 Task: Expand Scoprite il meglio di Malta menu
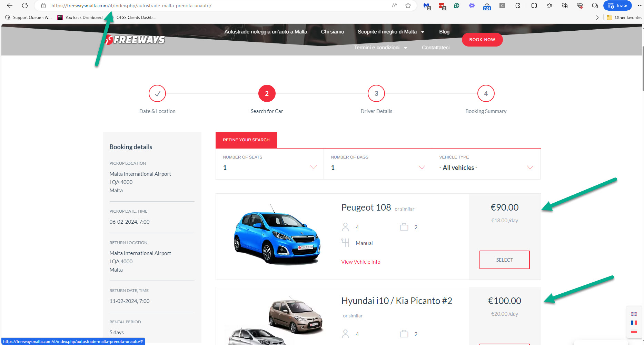click(391, 32)
